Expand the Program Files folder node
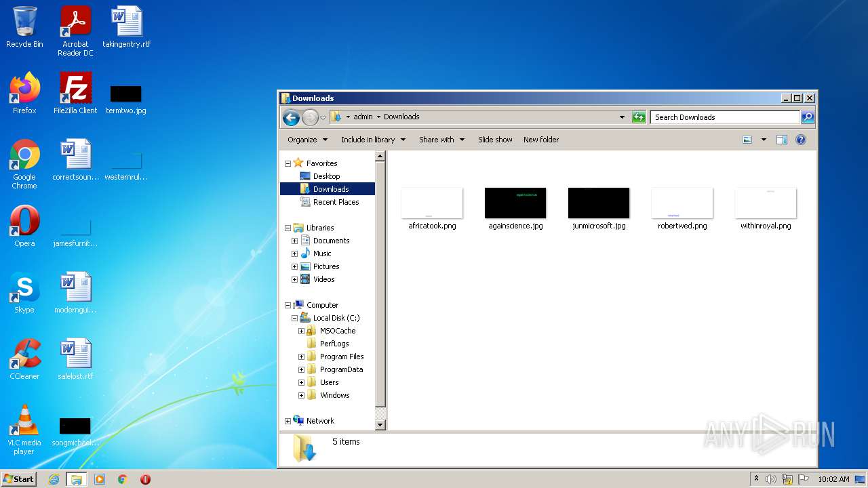This screenshot has width=868, height=488. [301, 357]
